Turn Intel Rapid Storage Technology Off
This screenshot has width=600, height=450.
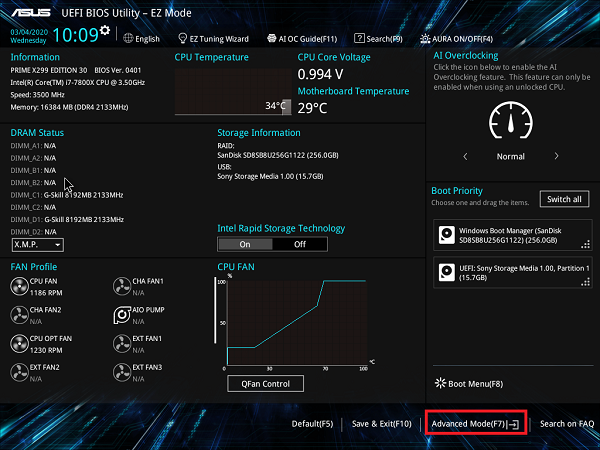click(x=299, y=243)
